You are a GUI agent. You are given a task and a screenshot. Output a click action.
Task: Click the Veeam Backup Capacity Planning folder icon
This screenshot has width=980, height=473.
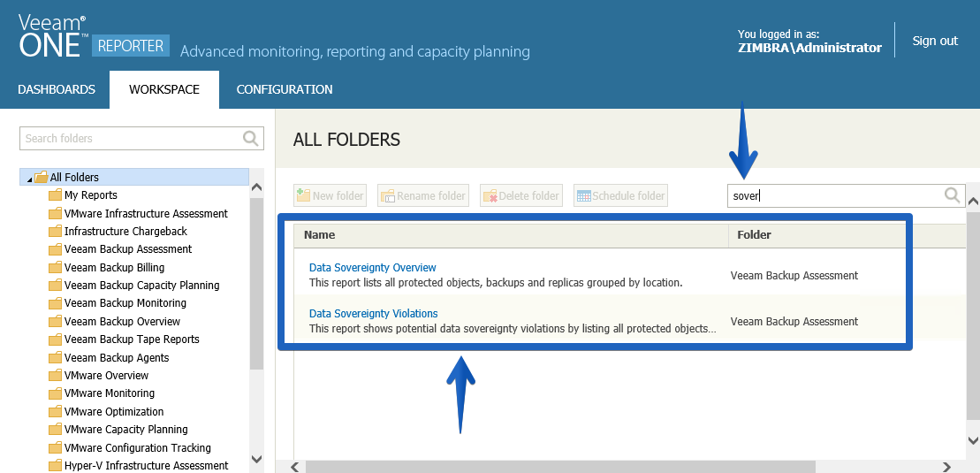point(55,286)
